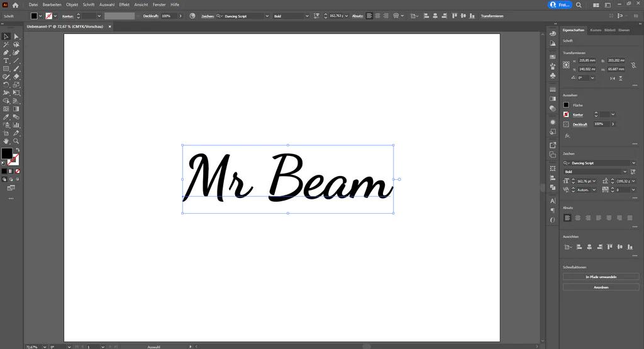644x349 pixels.
Task: Select the Pen tool
Action: point(6,53)
